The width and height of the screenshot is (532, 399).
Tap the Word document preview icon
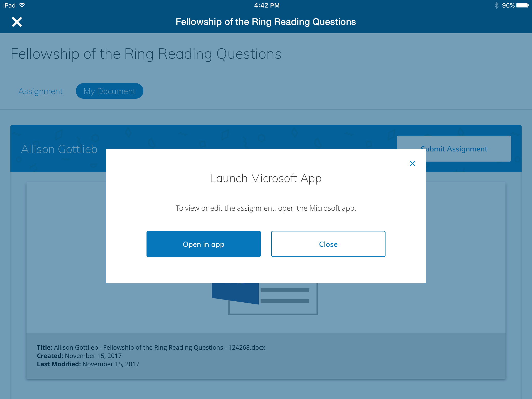coord(265,298)
